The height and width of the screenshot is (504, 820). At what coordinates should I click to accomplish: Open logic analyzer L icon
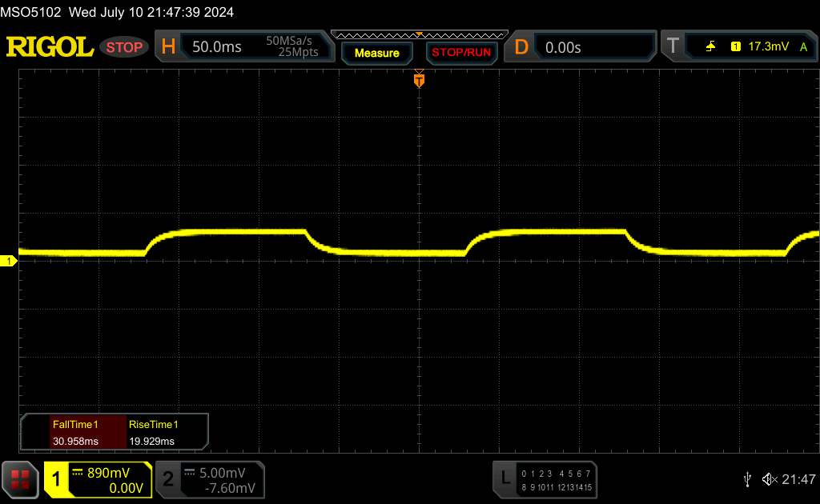click(x=504, y=478)
